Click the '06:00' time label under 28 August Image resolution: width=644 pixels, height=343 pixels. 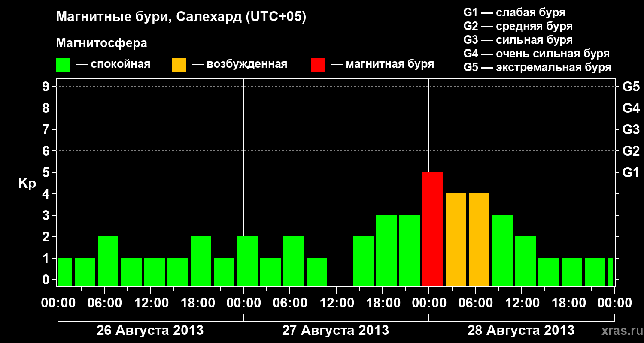click(475, 303)
